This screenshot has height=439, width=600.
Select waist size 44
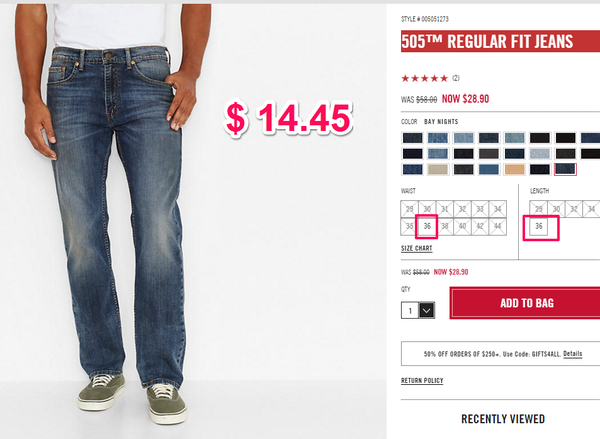pos(497,227)
